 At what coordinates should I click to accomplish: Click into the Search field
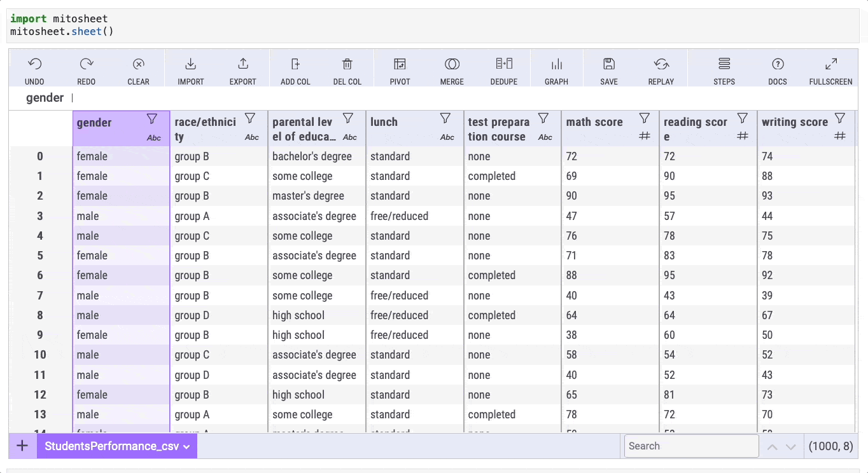(x=691, y=446)
